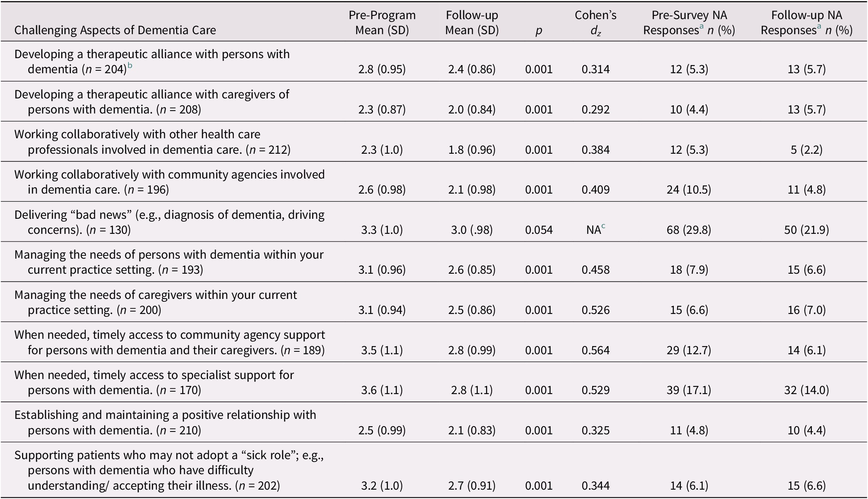Click the 'Follow-up Mean (SD)' column header
The image size is (868, 499).
click(472, 23)
